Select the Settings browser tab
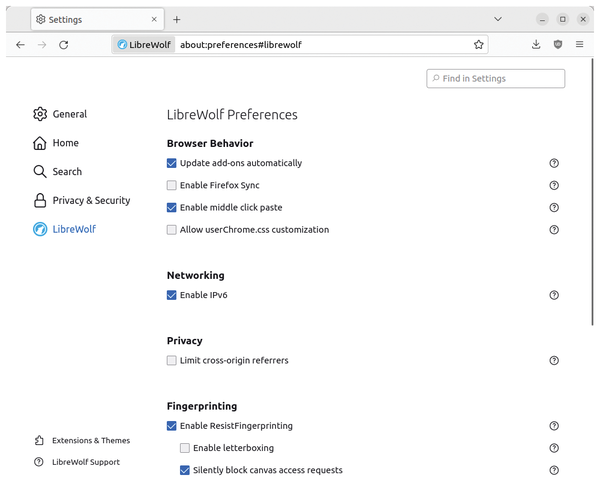This screenshot has width=600, height=493. coord(98,20)
